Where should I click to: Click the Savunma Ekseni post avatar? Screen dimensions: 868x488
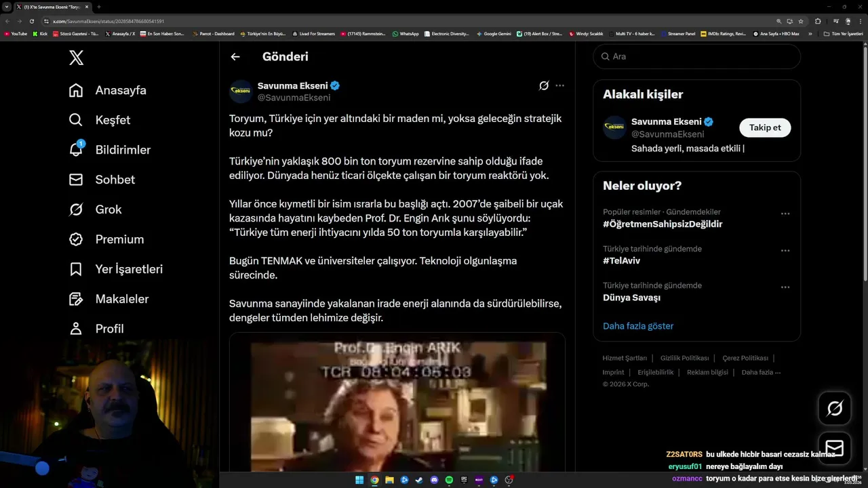(x=241, y=91)
